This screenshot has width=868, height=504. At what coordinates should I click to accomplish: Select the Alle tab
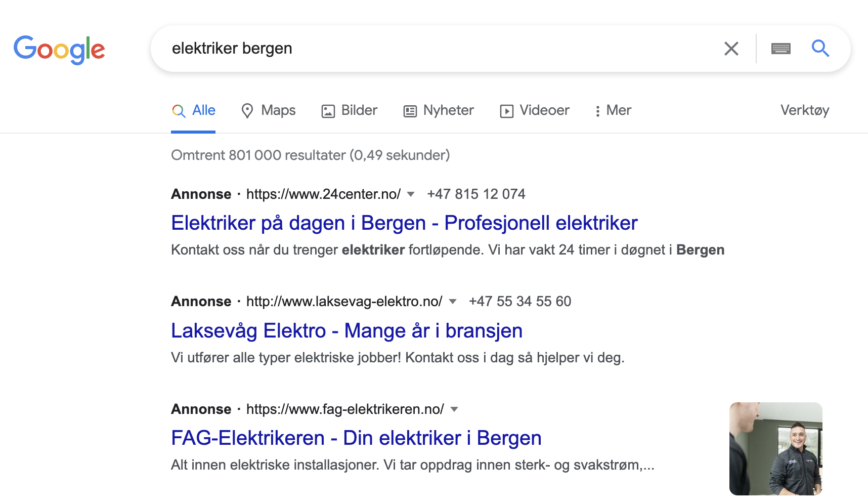pos(193,110)
